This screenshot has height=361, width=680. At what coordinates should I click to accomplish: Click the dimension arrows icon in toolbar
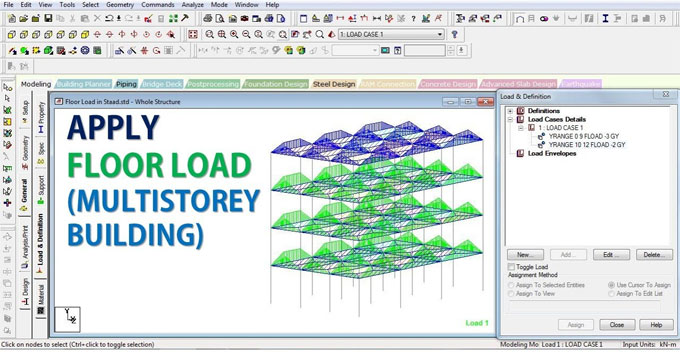coord(377,19)
